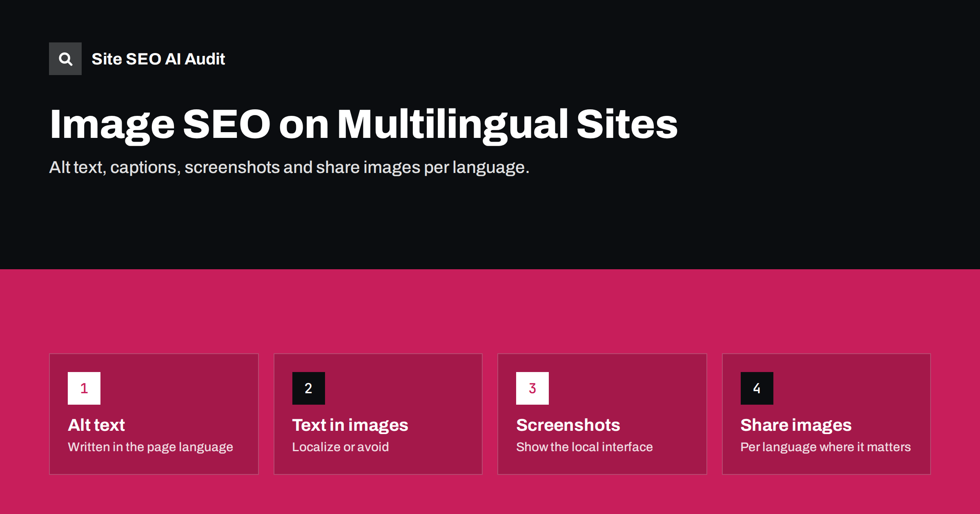Viewport: 980px width, 514px height.
Task: Select the number 1 badge
Action: click(x=84, y=388)
